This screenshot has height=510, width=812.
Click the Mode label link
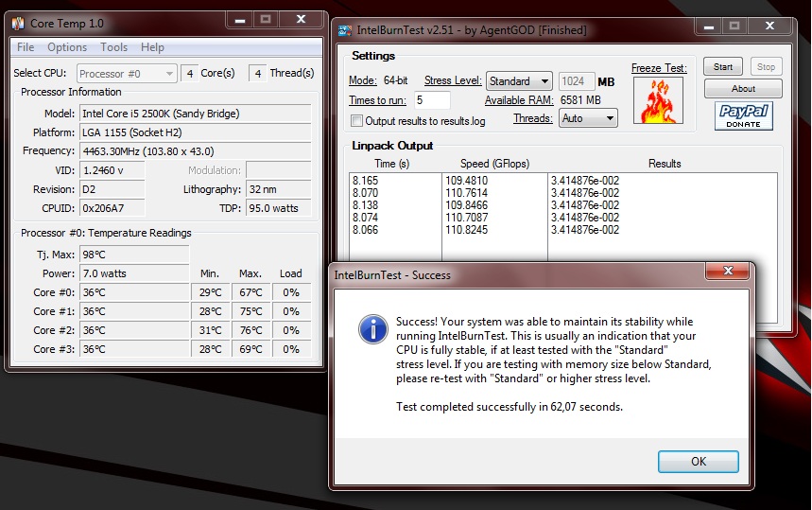362,80
